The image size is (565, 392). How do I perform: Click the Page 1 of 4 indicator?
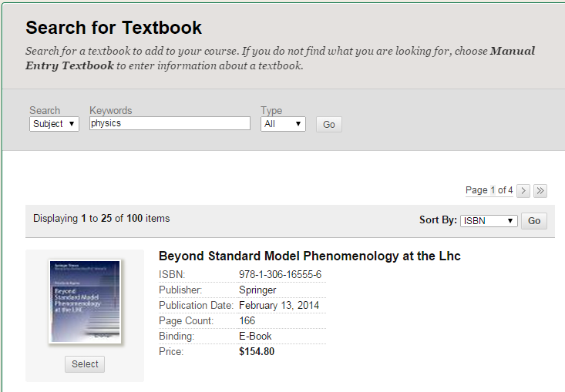click(489, 190)
